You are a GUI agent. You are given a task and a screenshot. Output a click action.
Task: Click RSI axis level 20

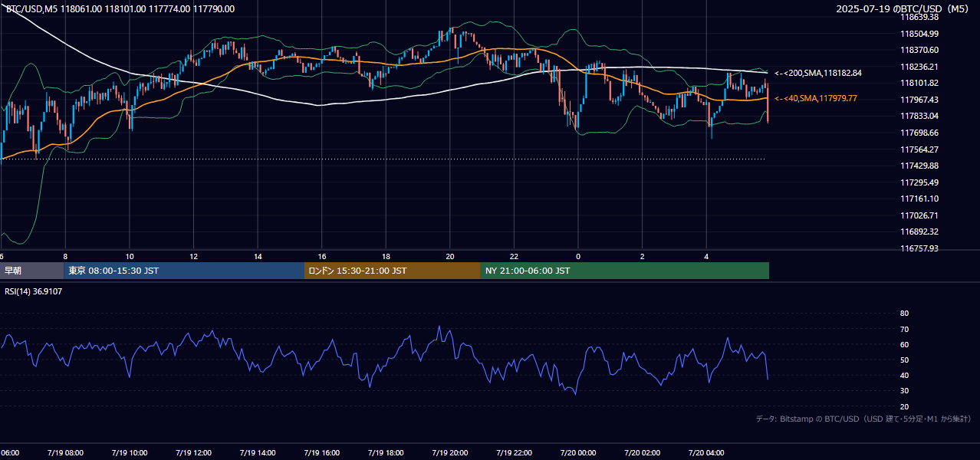click(904, 406)
